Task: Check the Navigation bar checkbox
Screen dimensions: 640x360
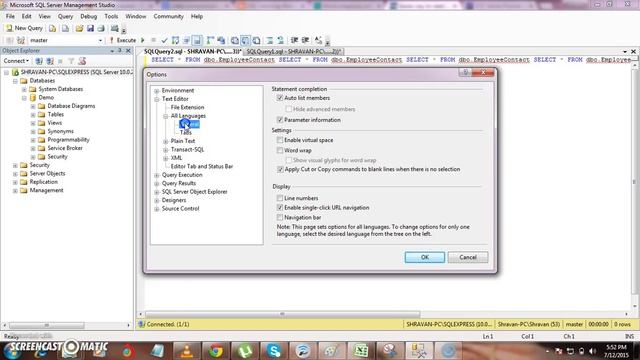Action: (280, 218)
